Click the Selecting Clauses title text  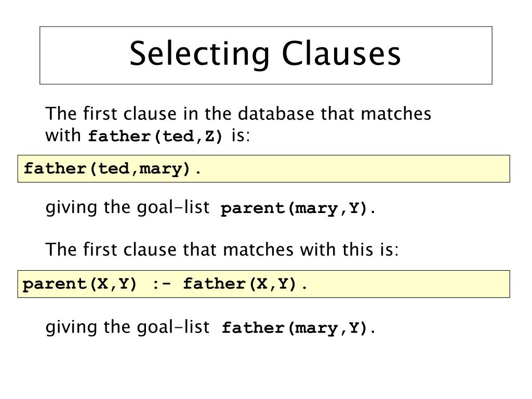tap(265, 54)
